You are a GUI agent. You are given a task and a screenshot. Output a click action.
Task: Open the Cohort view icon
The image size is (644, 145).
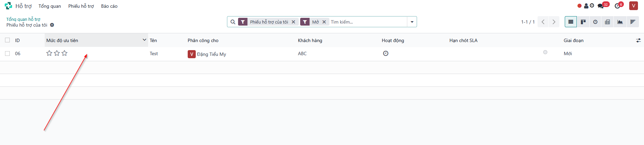point(633,22)
